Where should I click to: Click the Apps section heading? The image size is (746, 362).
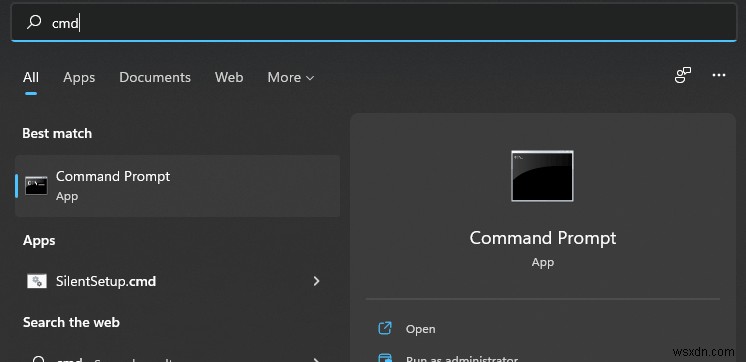coord(39,241)
